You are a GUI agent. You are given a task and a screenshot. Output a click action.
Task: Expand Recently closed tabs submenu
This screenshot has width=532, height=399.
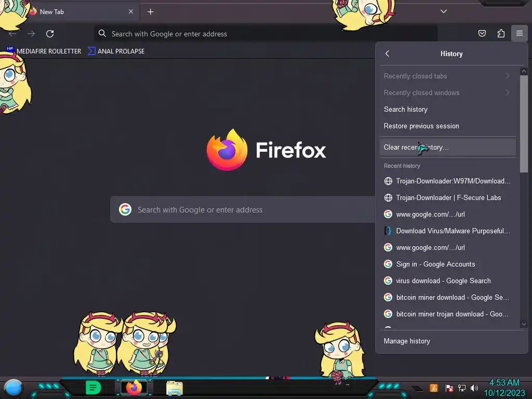pyautogui.click(x=447, y=76)
